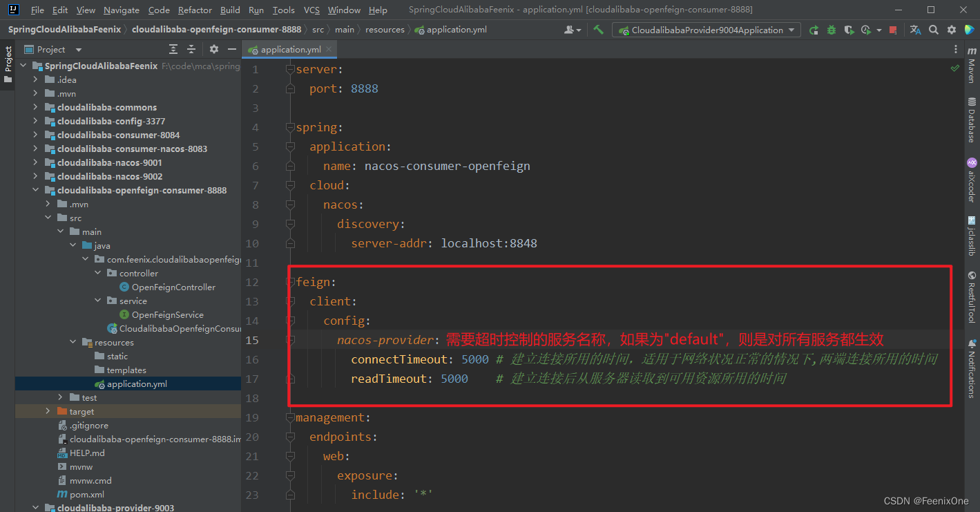This screenshot has height=512, width=980.
Task: Open IDE settings gear in top toolbar
Action: tap(952, 30)
